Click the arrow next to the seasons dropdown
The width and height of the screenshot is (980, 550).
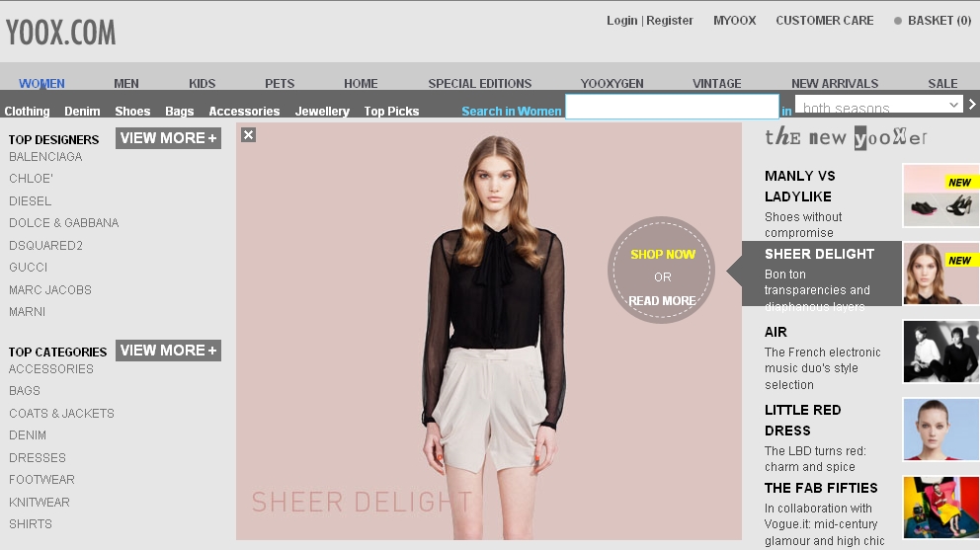(x=972, y=105)
